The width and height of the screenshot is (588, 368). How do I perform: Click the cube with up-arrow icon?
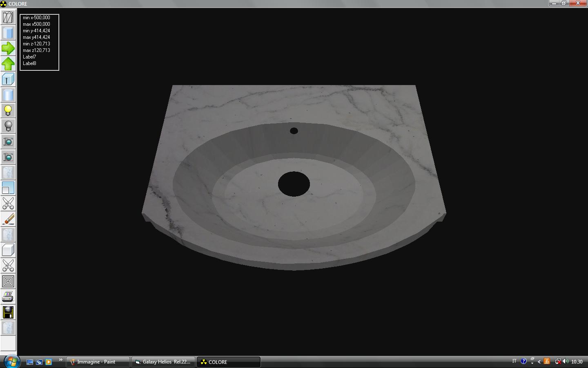pyautogui.click(x=8, y=79)
